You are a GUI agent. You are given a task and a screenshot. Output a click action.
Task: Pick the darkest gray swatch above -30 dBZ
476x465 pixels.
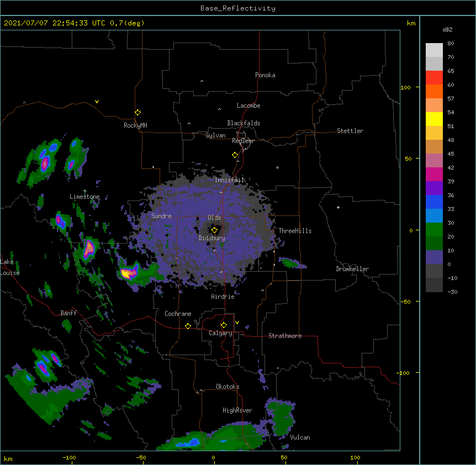434,285
